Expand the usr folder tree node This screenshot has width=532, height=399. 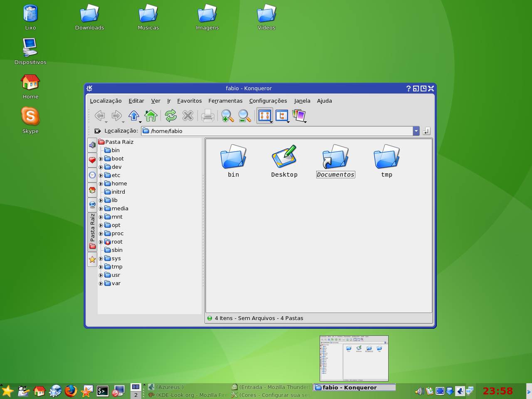click(x=101, y=275)
